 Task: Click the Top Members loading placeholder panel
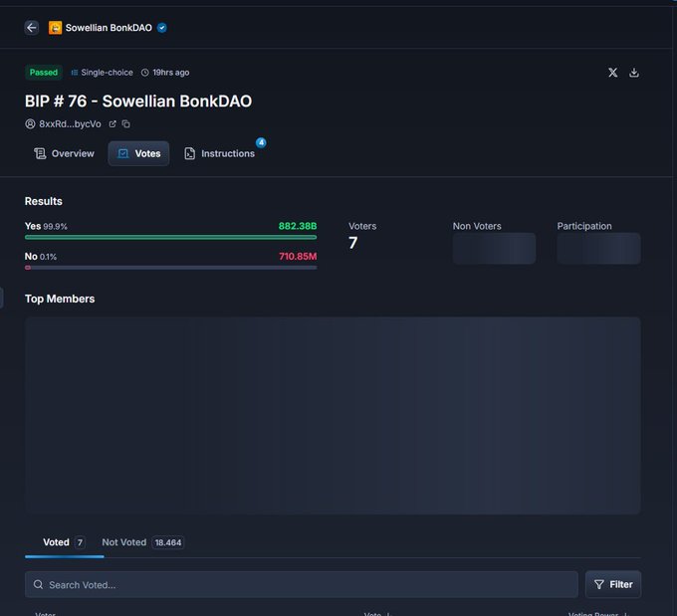pos(333,416)
